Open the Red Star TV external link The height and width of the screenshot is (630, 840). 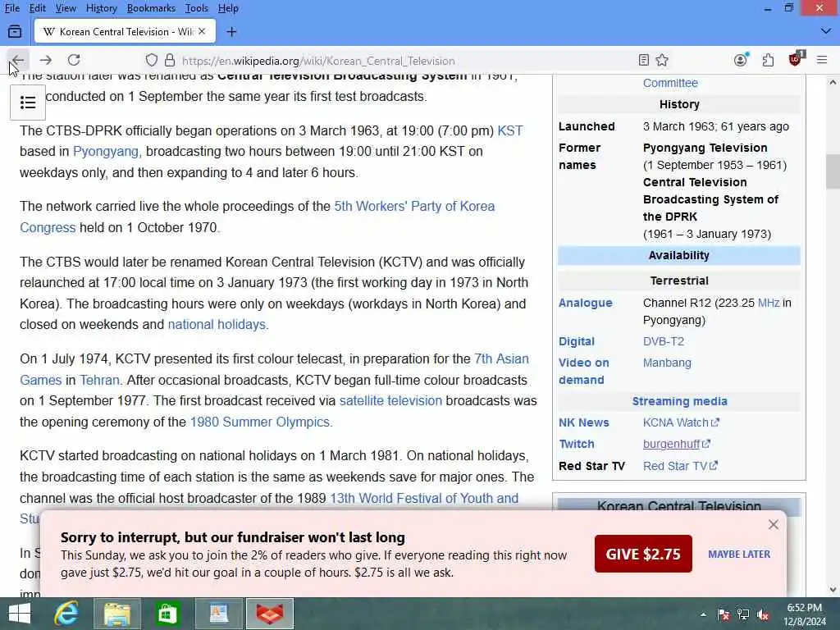(x=680, y=466)
